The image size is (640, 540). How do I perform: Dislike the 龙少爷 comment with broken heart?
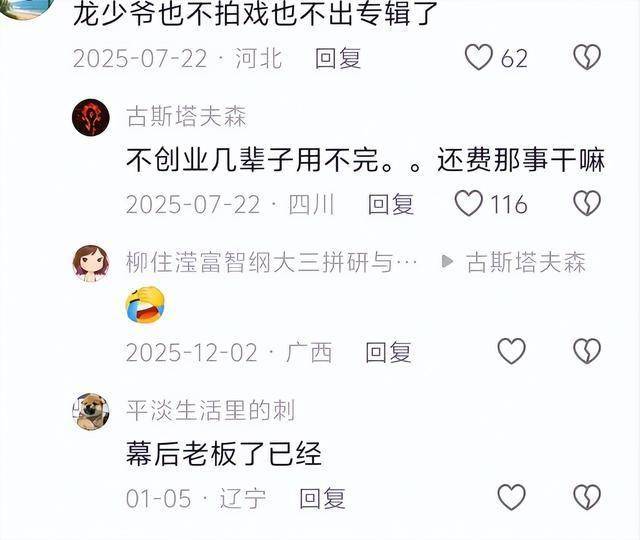coord(587,57)
